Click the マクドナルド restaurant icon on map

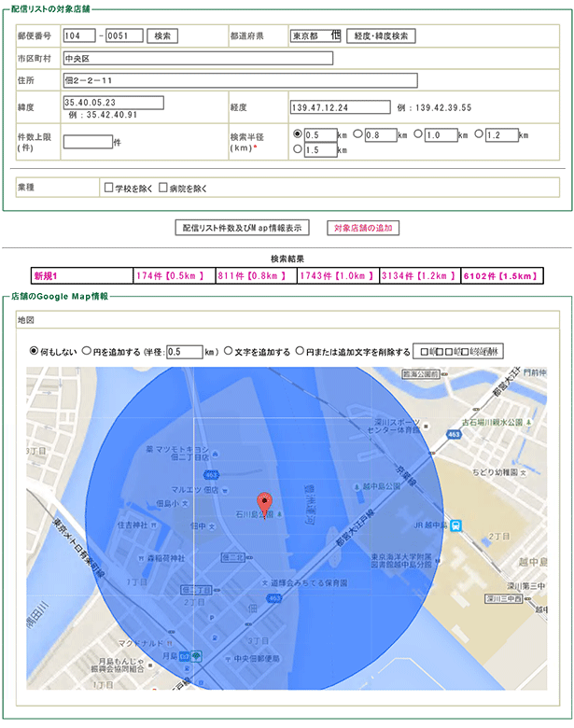170,643
